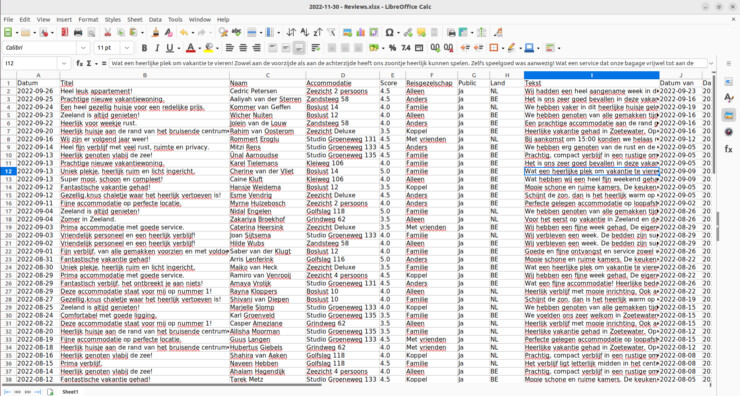Viewport: 740px width, 396px height.
Task: Insert a comment note icon
Action: (421, 33)
